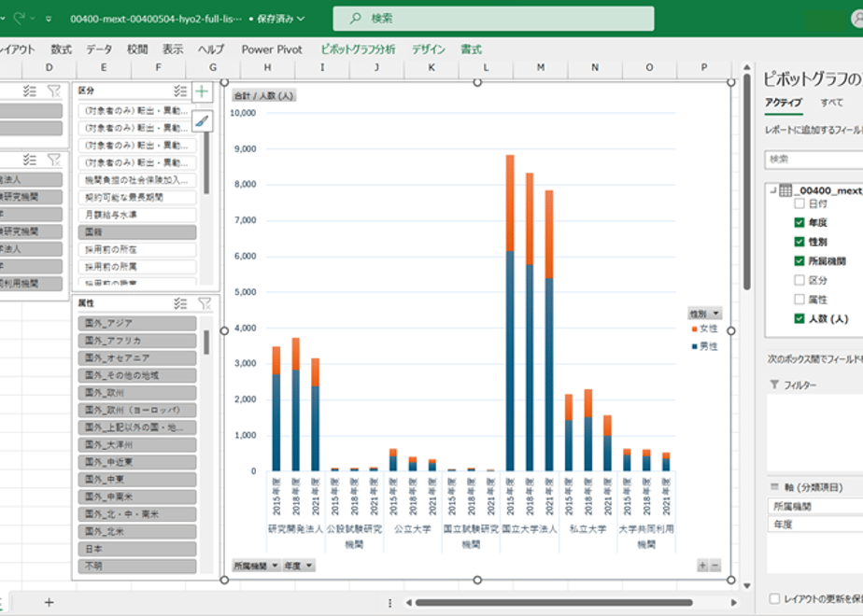Click the horizontal scrollbar left arrow

click(x=408, y=603)
